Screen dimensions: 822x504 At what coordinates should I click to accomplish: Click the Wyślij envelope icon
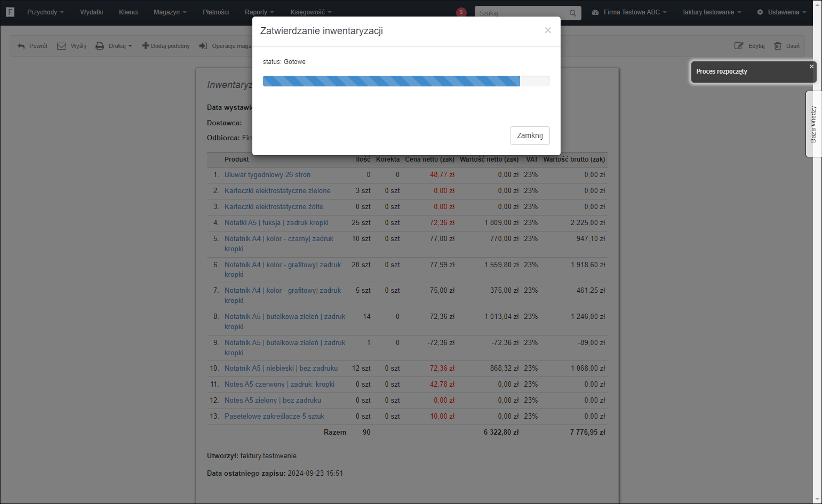(x=62, y=46)
